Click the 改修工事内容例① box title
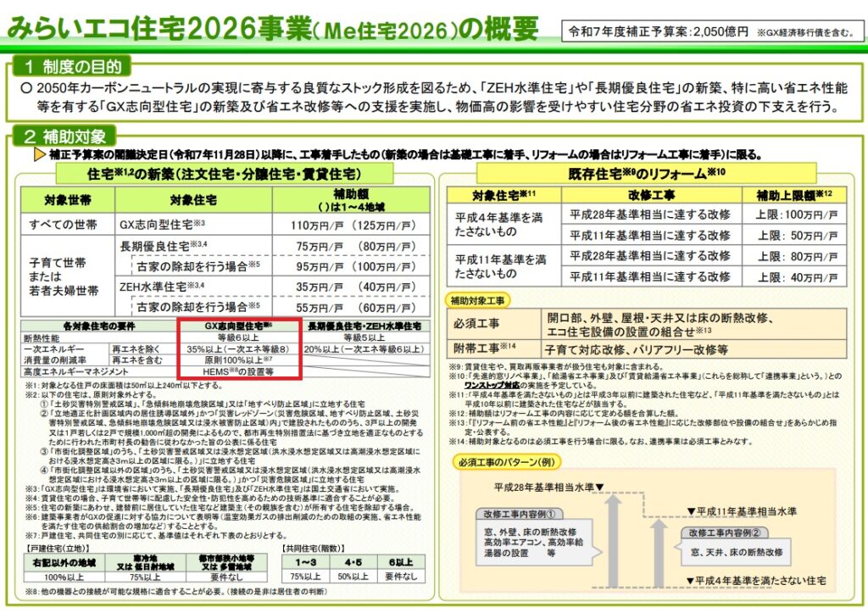Image resolution: width=868 pixels, height=613 pixels. point(520,515)
